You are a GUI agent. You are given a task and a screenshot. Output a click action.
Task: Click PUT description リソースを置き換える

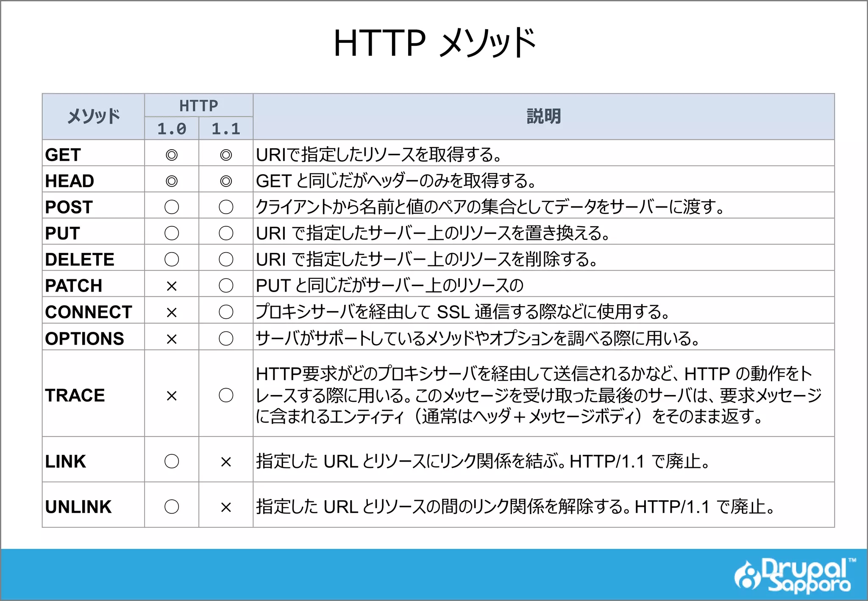tap(433, 233)
